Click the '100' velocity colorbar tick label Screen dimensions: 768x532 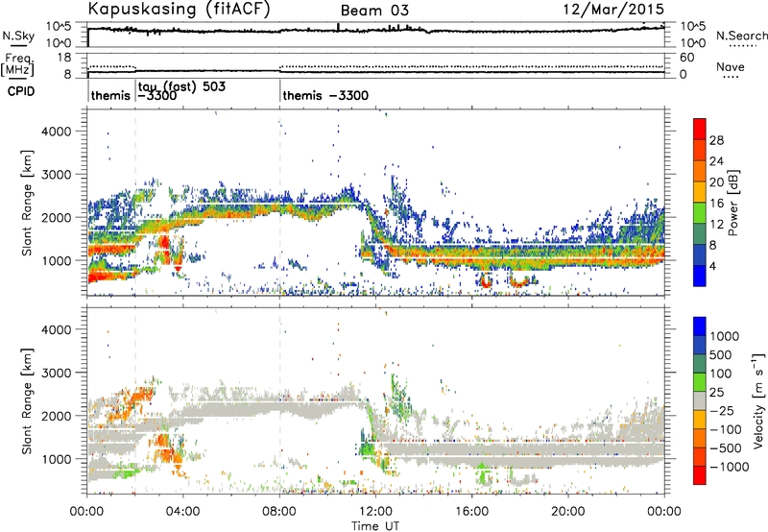[721, 374]
